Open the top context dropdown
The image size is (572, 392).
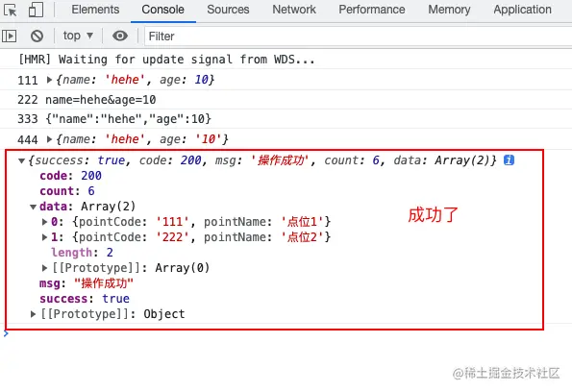(x=78, y=36)
